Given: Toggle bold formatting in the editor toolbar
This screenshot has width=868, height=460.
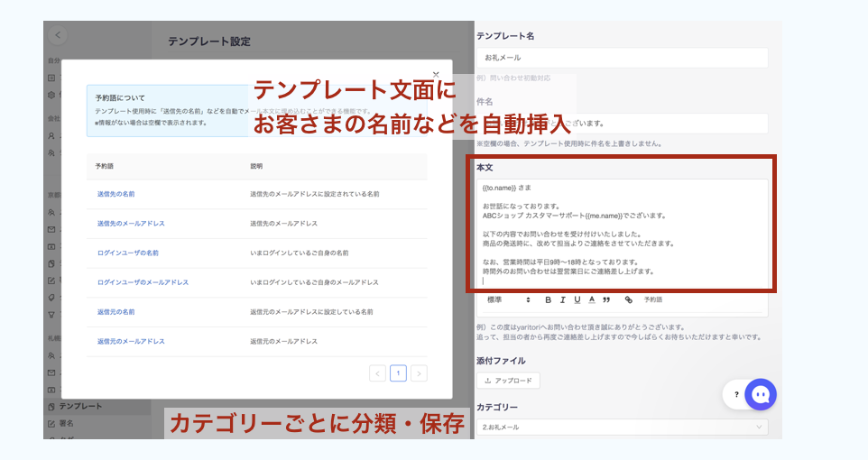Looking at the screenshot, I should pyautogui.click(x=548, y=299).
